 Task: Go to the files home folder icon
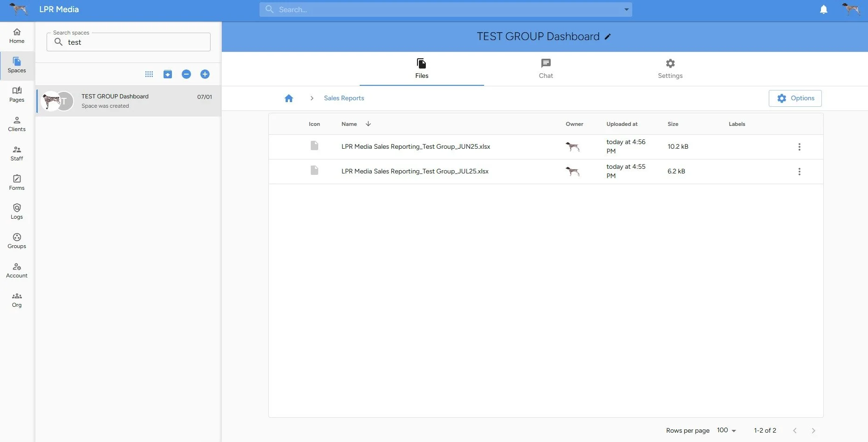289,98
